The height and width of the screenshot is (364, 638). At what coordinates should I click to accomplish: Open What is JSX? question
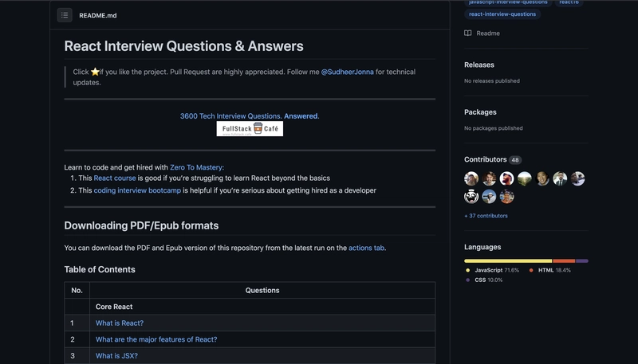coord(116,356)
